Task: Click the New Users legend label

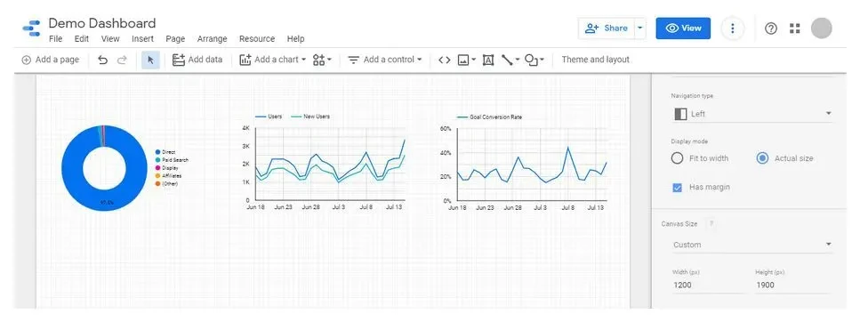Action: 317,117
